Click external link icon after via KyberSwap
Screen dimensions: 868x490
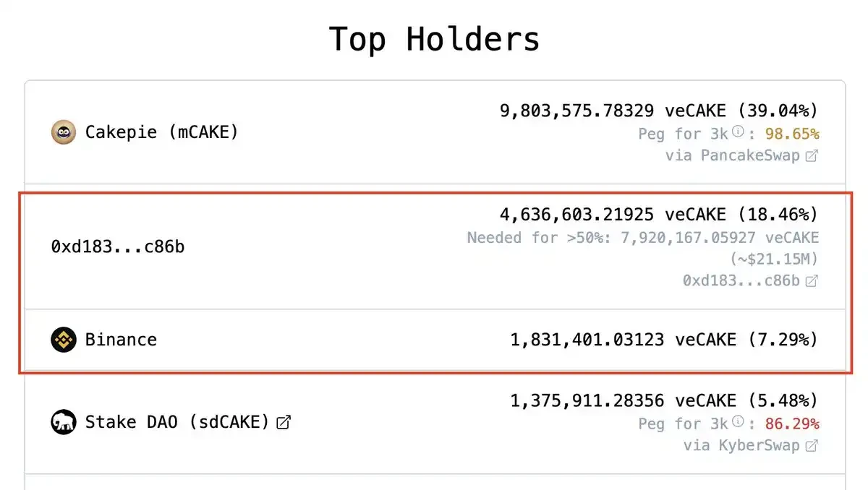coord(812,445)
